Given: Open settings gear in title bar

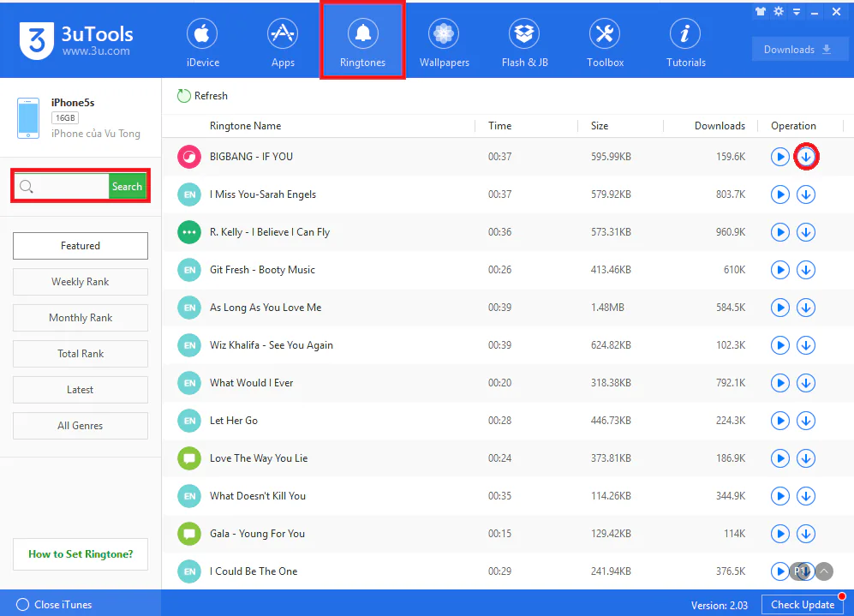Looking at the screenshot, I should point(779,11).
